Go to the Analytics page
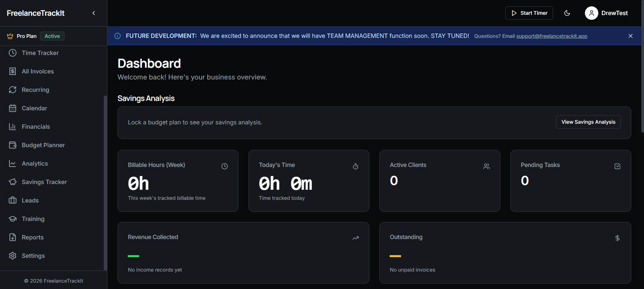644x289 pixels. 35,164
